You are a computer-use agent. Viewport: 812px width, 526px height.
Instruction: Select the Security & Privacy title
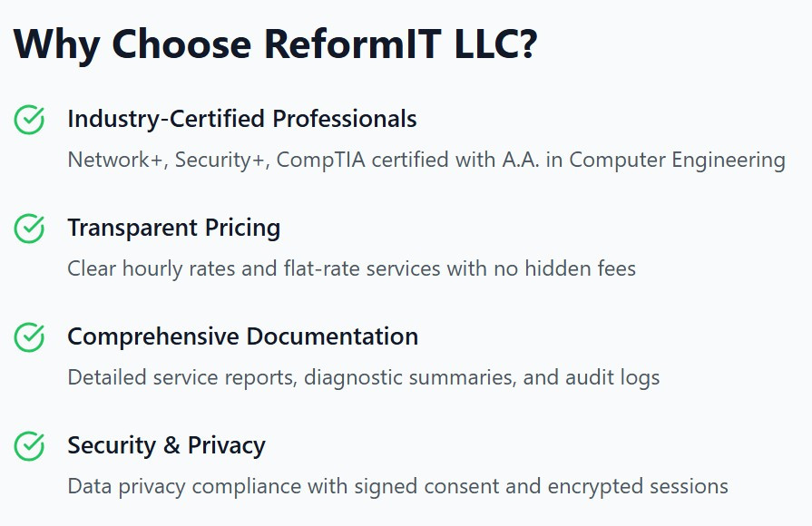pos(167,445)
